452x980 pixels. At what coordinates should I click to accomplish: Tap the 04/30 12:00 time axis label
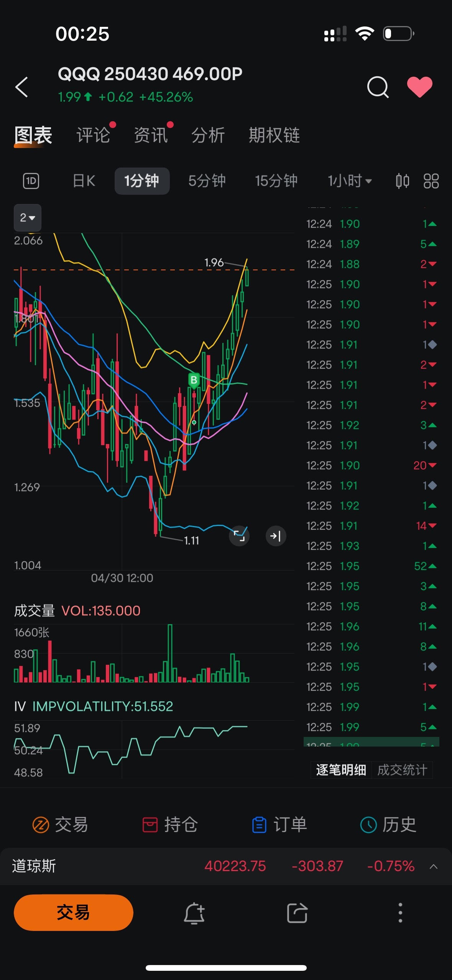122,578
